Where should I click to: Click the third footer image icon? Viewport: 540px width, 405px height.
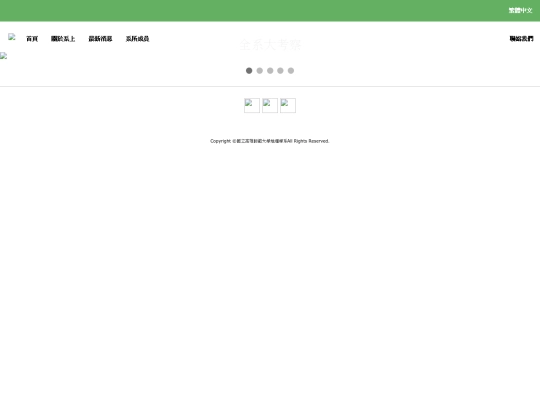[x=288, y=105]
